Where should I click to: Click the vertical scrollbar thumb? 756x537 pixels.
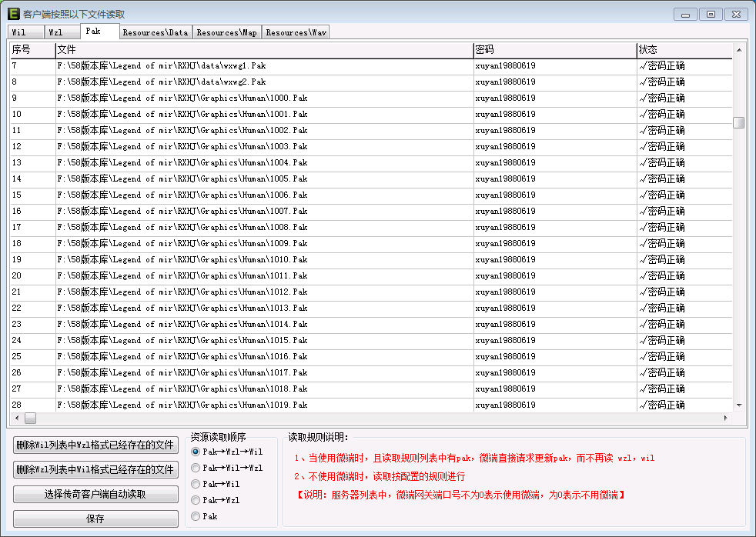click(x=739, y=123)
